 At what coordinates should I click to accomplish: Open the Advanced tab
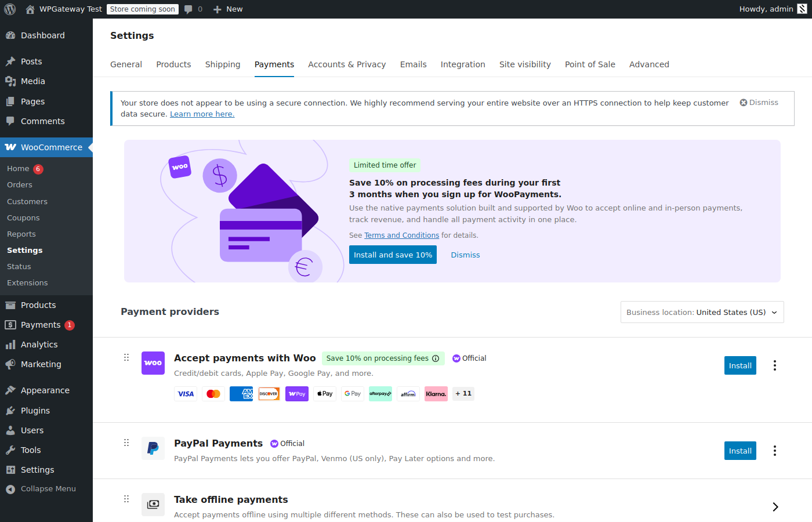click(649, 64)
